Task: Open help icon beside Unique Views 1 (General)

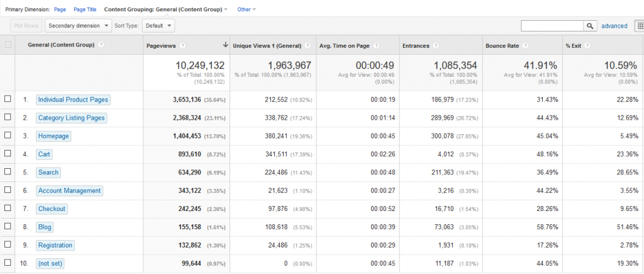Action: pyautogui.click(x=308, y=46)
